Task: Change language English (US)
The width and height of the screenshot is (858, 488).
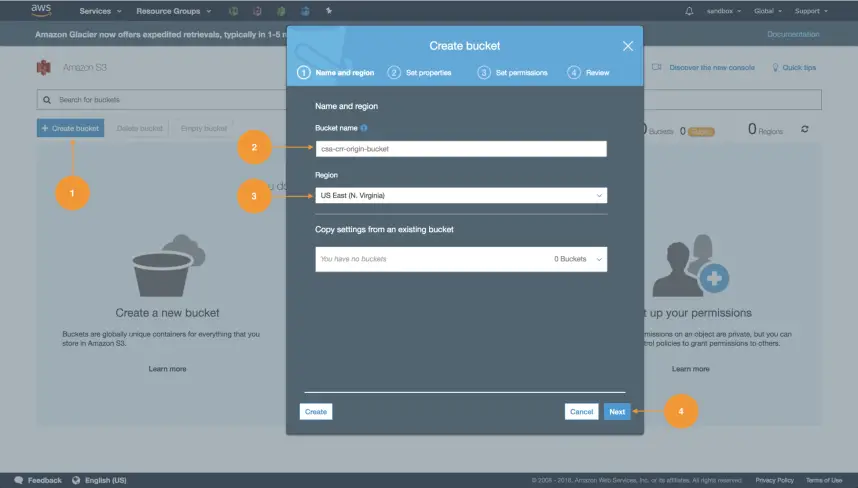Action: click(x=106, y=480)
